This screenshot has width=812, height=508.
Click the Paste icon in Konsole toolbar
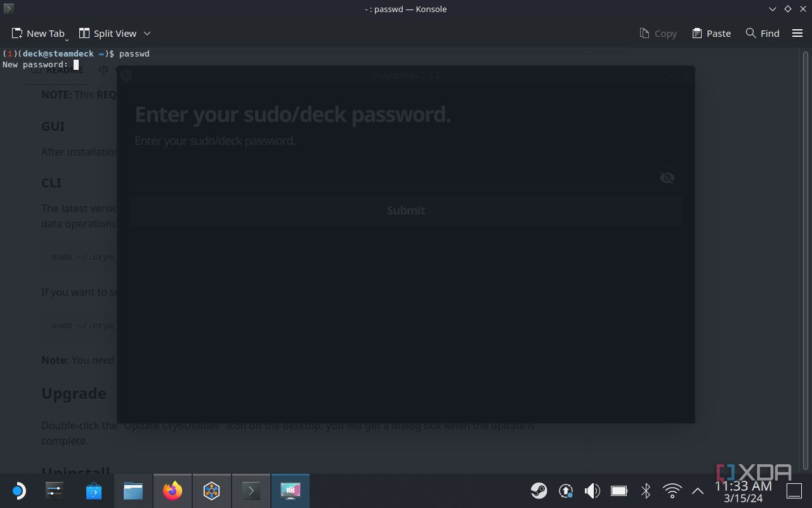pos(710,33)
